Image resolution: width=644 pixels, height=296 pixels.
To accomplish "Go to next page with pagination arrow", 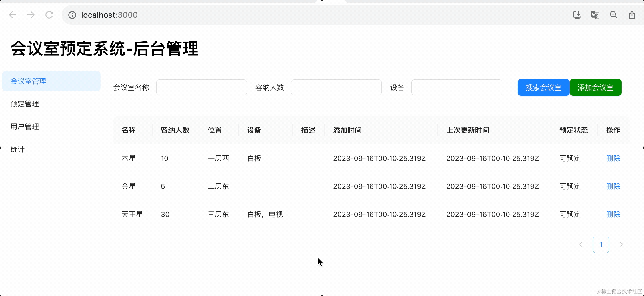I will tap(621, 245).
